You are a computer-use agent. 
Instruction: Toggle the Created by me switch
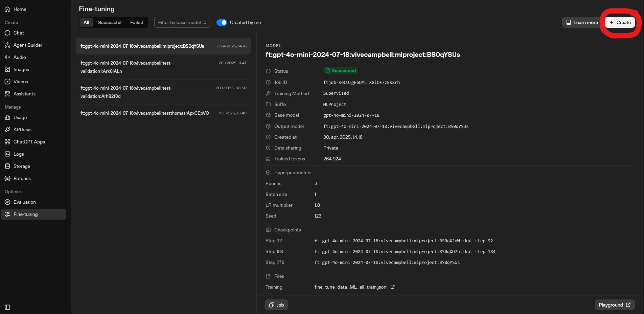pos(222,22)
